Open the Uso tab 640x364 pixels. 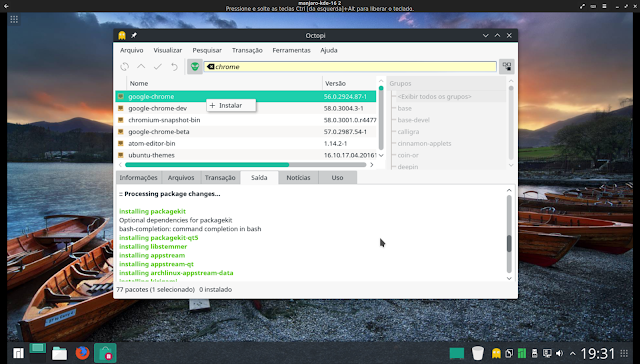pos(337,178)
